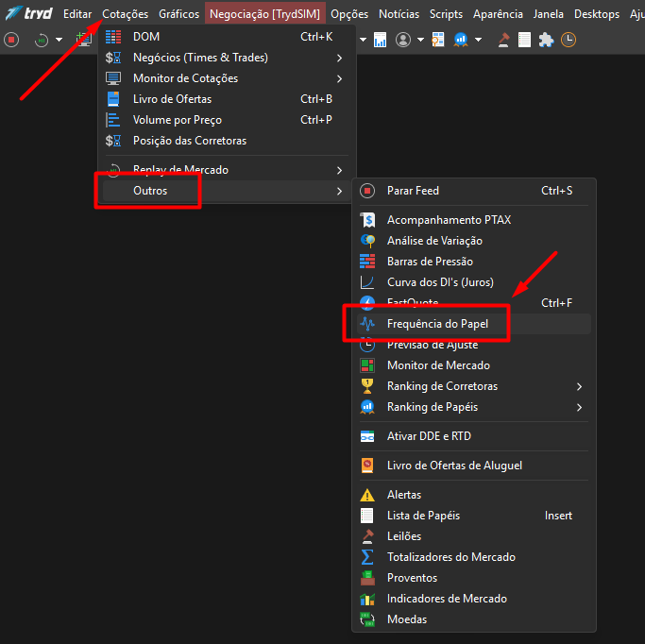
Task: Open the Outros submenu
Action: [227, 191]
